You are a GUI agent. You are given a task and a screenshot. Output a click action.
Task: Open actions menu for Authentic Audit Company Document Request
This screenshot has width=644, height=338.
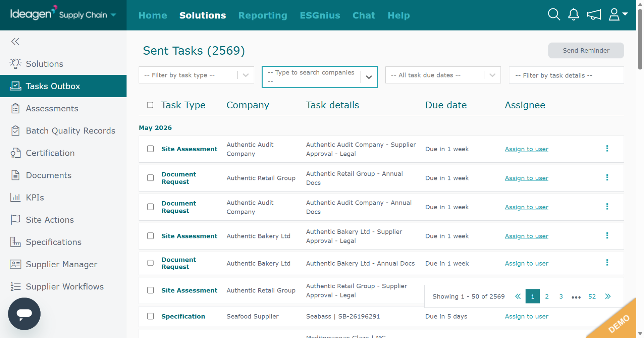click(x=607, y=207)
